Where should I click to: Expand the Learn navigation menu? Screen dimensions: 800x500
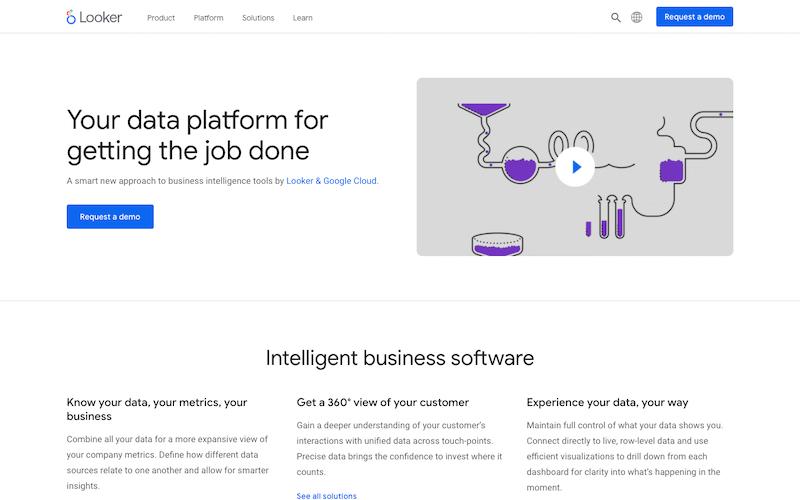pyautogui.click(x=303, y=18)
